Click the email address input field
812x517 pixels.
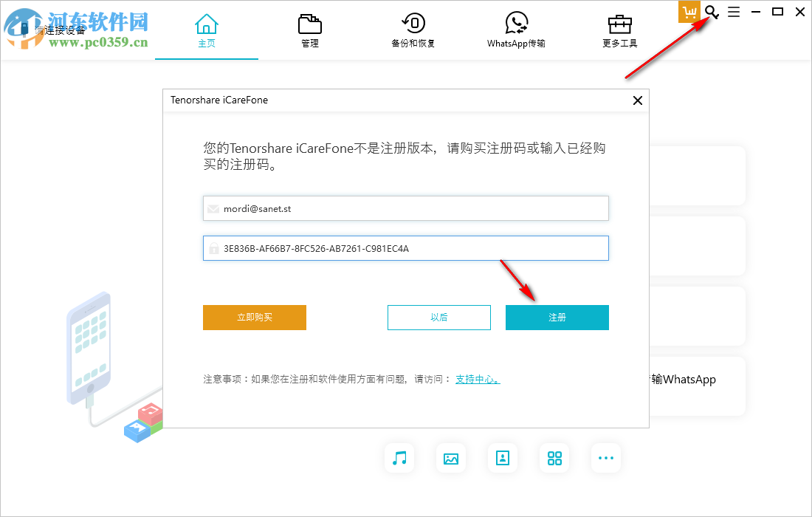tap(405, 208)
